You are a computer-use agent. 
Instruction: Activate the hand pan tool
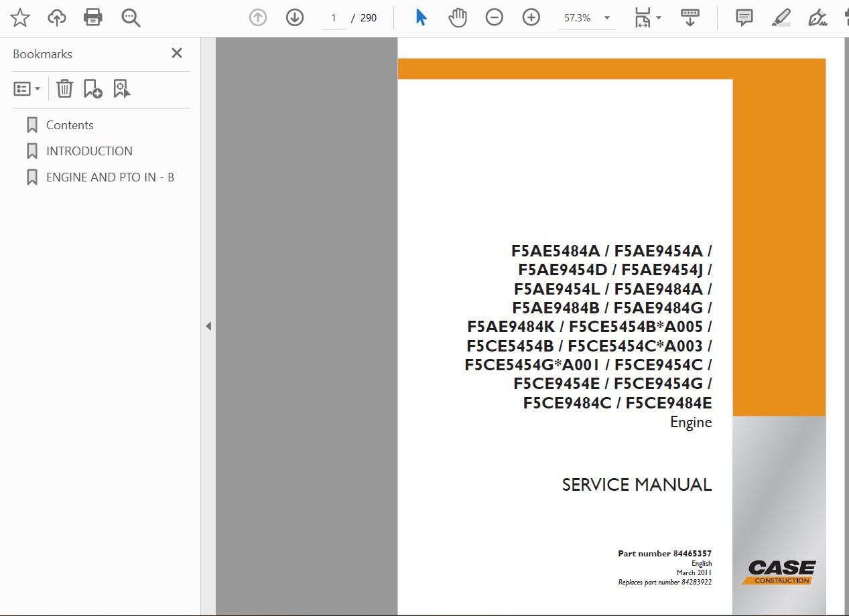click(x=458, y=18)
